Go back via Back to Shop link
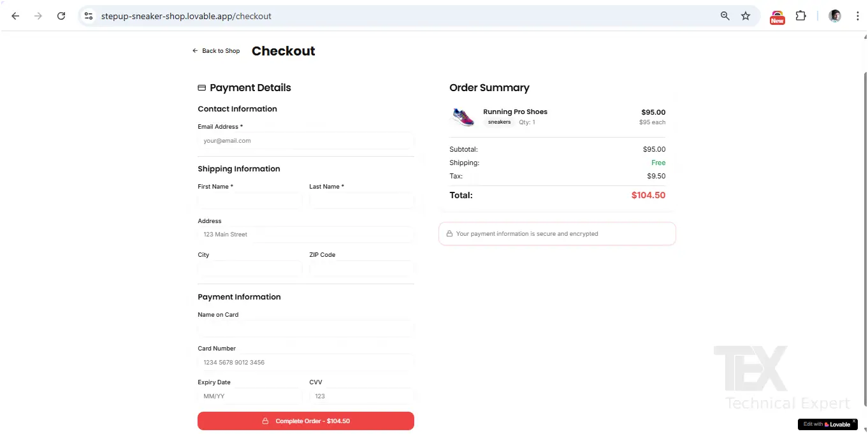868x434 pixels. coord(216,51)
